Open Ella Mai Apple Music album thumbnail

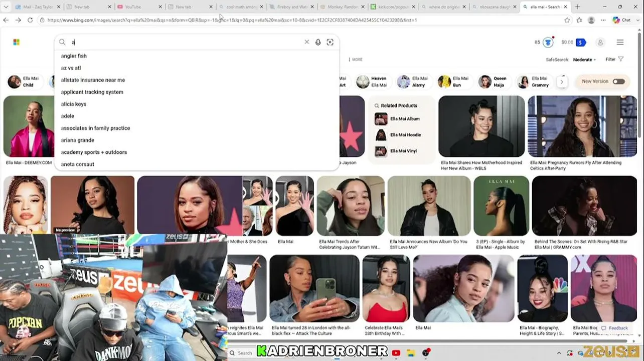(501, 206)
